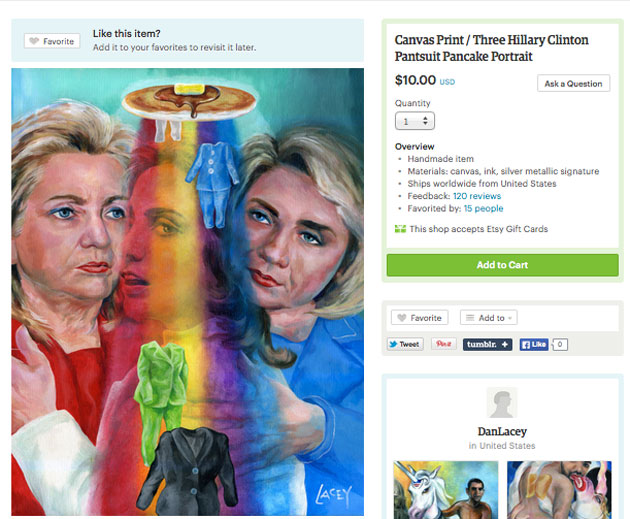
Task: Click the DanLacey seller avatar icon
Action: pos(502,403)
